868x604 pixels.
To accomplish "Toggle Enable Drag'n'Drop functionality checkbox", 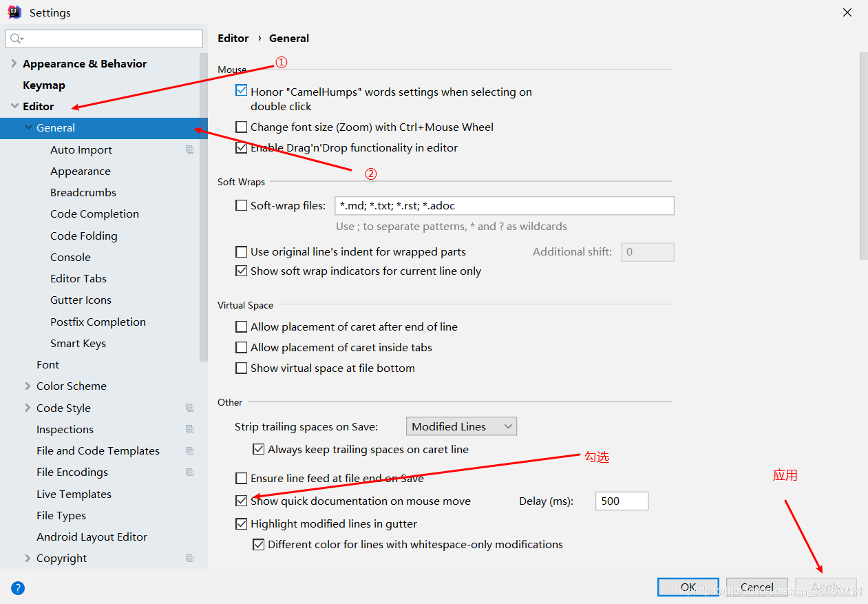I will (x=241, y=147).
